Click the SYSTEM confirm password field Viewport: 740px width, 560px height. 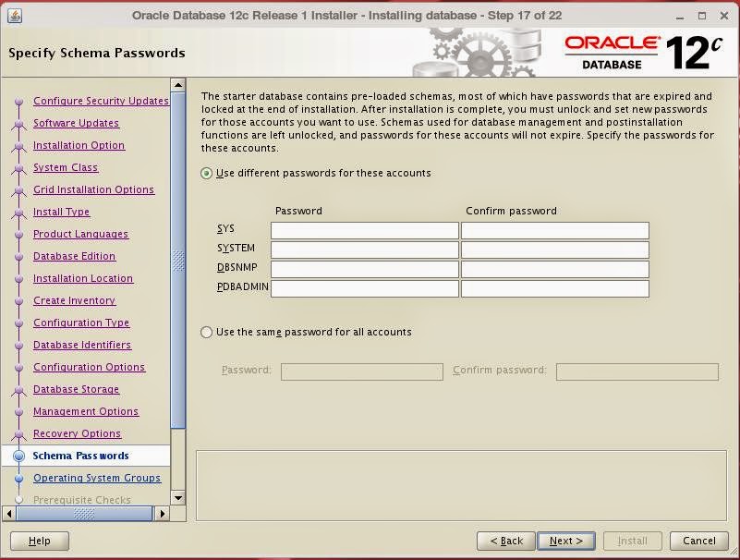tap(555, 250)
